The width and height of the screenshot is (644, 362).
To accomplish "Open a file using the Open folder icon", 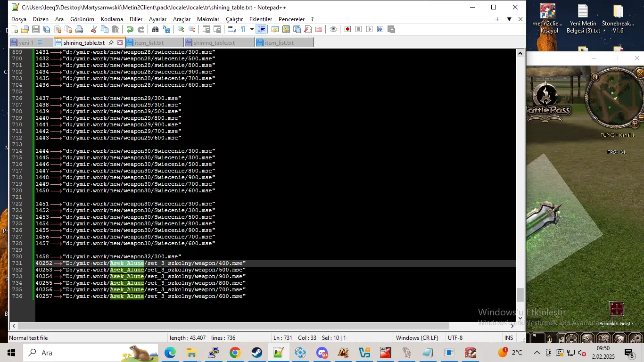I will coord(25,29).
